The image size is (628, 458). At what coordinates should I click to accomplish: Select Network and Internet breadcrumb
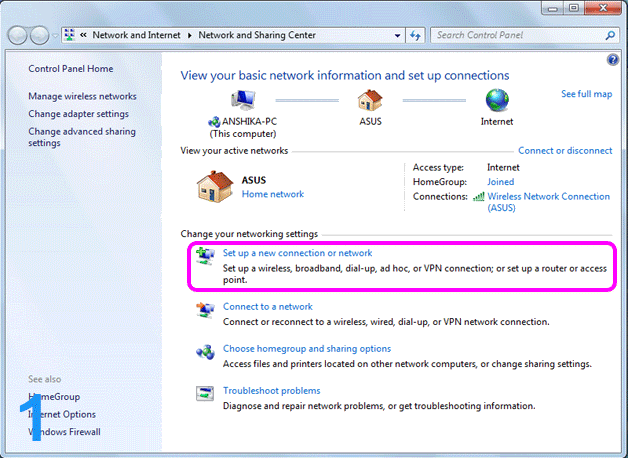137,35
